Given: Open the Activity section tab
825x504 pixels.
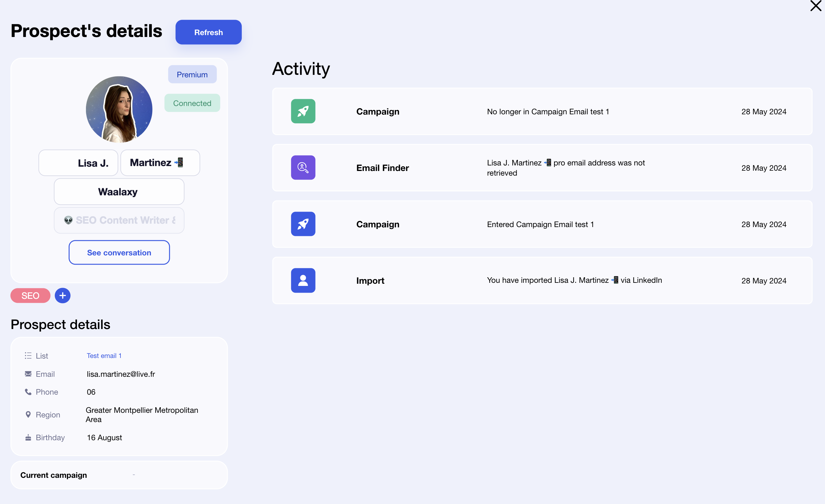Looking at the screenshot, I should 301,68.
